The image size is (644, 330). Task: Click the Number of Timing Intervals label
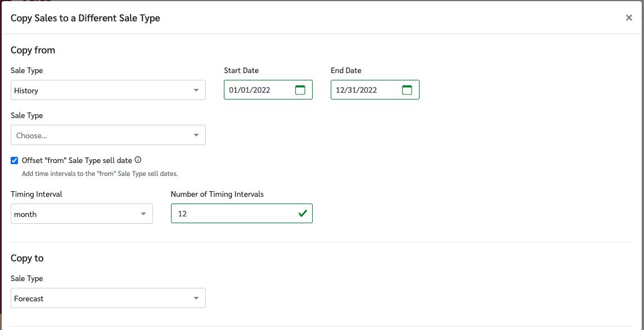pos(217,194)
